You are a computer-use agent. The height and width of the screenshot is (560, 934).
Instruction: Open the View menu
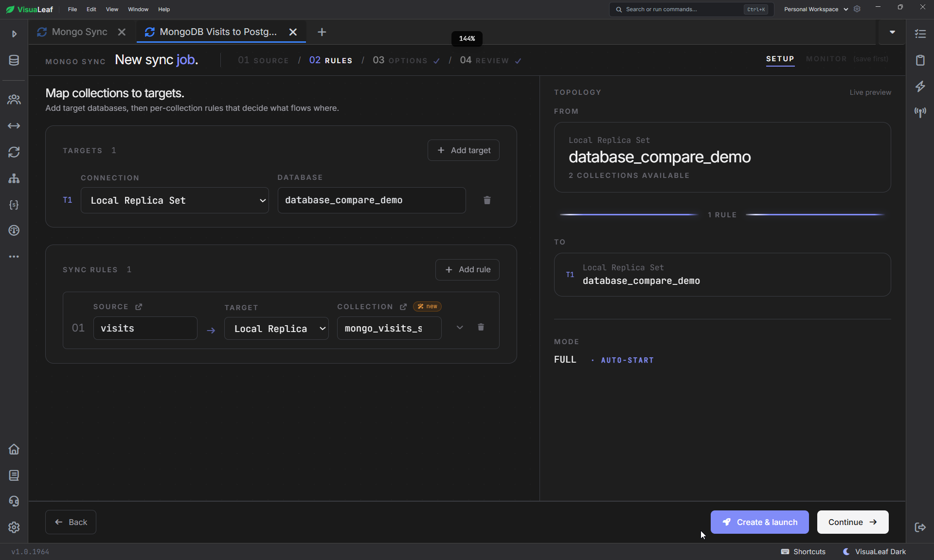112,9
